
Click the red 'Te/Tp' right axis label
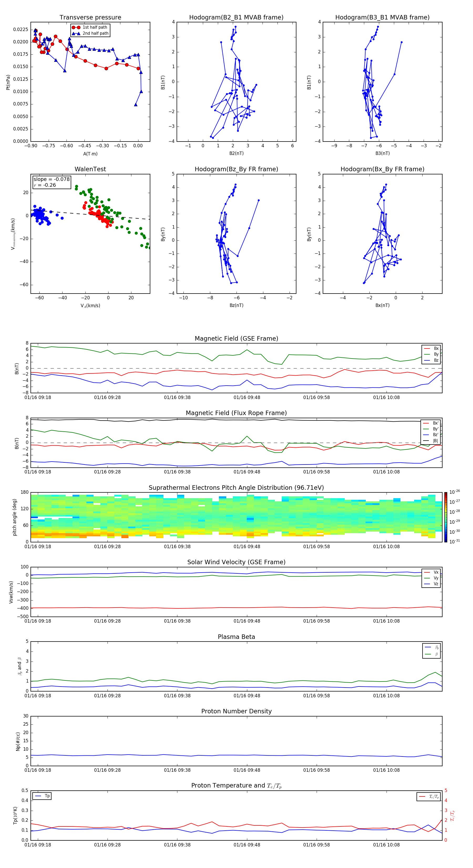pyautogui.click(x=453, y=815)
